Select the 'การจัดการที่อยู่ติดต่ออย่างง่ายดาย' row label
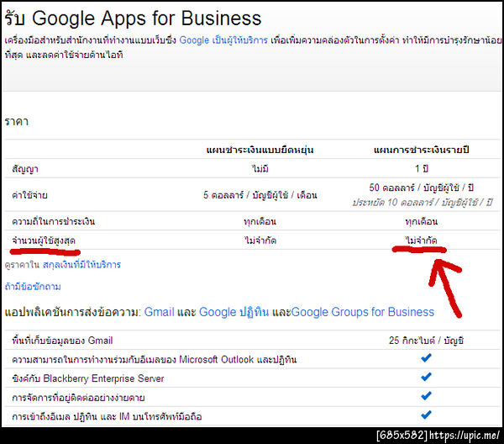This screenshot has width=504, height=444. pos(78,398)
